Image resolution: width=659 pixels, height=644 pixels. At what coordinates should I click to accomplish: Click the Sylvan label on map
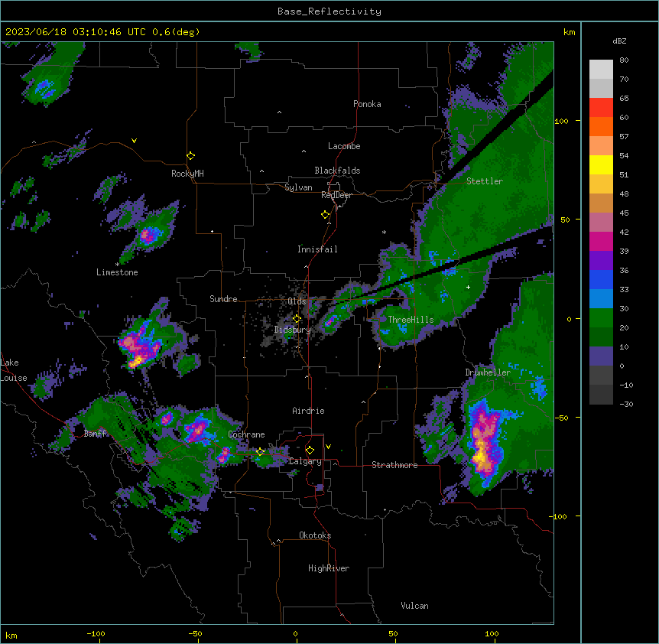click(x=298, y=187)
